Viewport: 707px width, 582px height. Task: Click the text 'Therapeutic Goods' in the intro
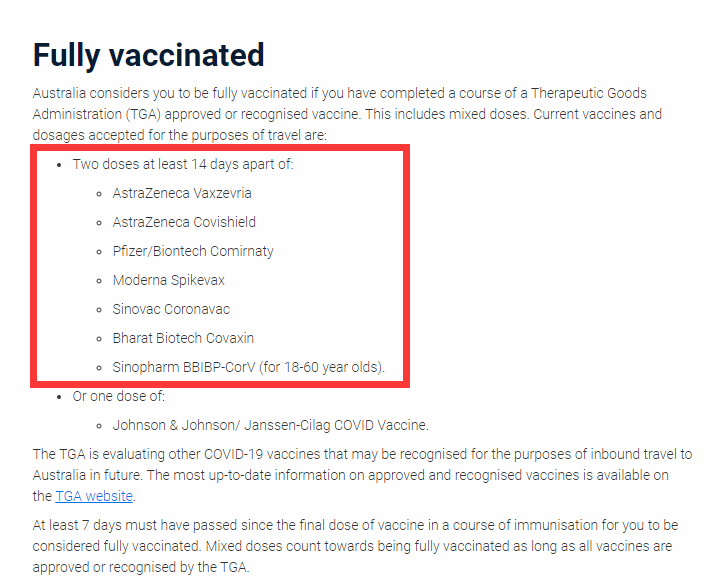click(589, 93)
